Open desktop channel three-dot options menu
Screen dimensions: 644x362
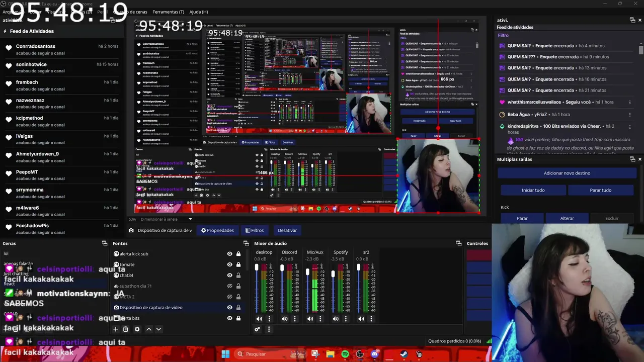pos(269,319)
